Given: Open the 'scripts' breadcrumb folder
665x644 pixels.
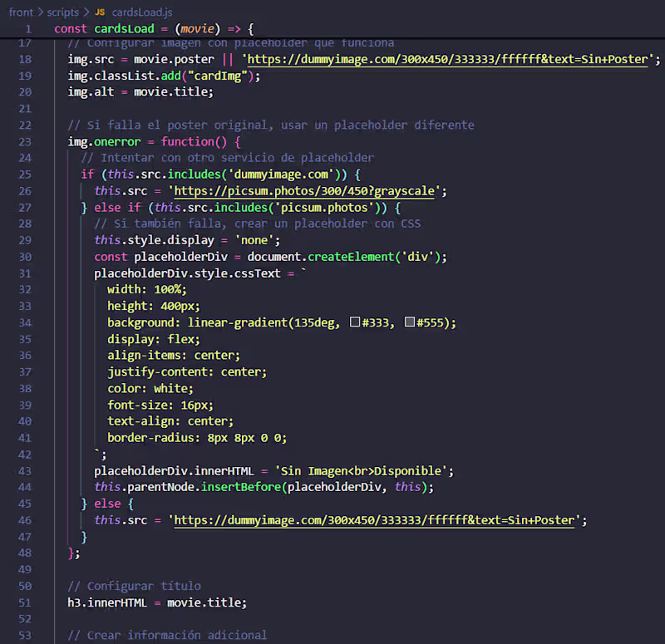Looking at the screenshot, I should (63, 12).
